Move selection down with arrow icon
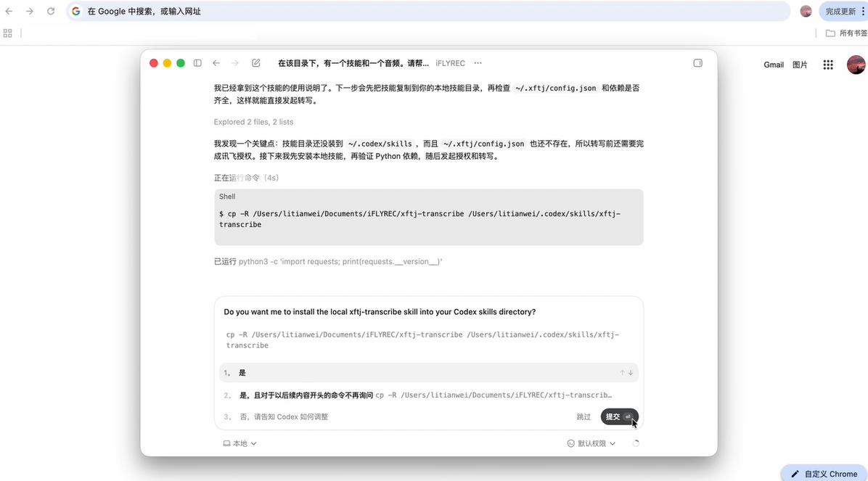The height and width of the screenshot is (481, 868). pos(631,372)
